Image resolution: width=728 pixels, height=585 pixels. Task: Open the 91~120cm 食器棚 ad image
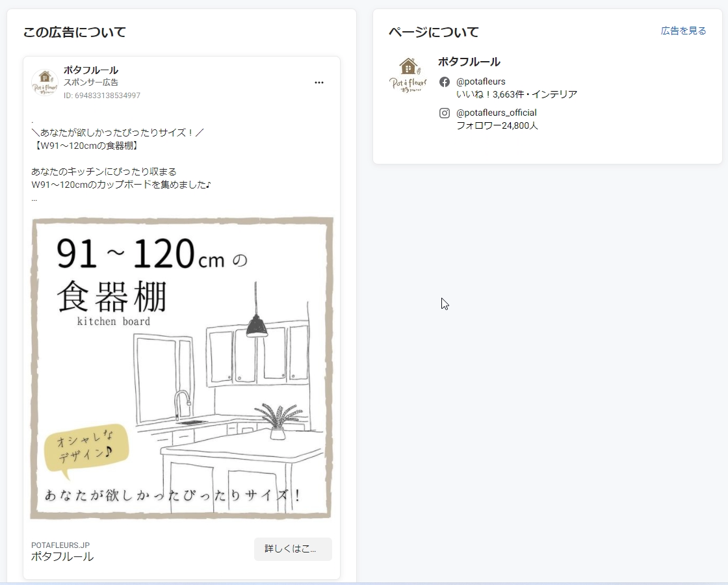point(181,368)
